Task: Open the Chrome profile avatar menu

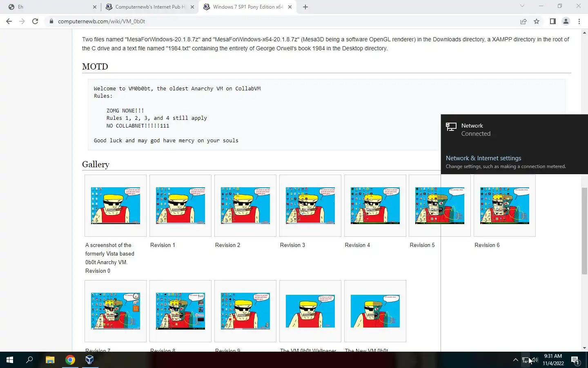Action: click(566, 21)
